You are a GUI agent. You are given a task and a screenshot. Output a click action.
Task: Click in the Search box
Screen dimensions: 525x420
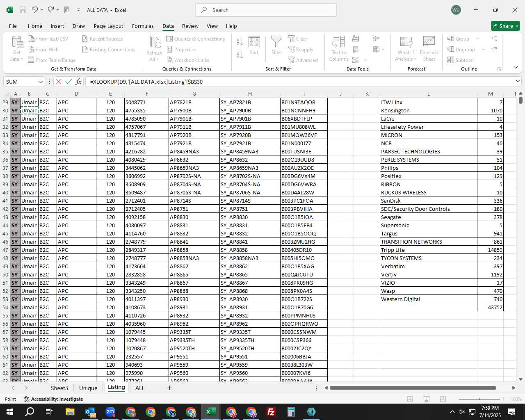tap(266, 10)
